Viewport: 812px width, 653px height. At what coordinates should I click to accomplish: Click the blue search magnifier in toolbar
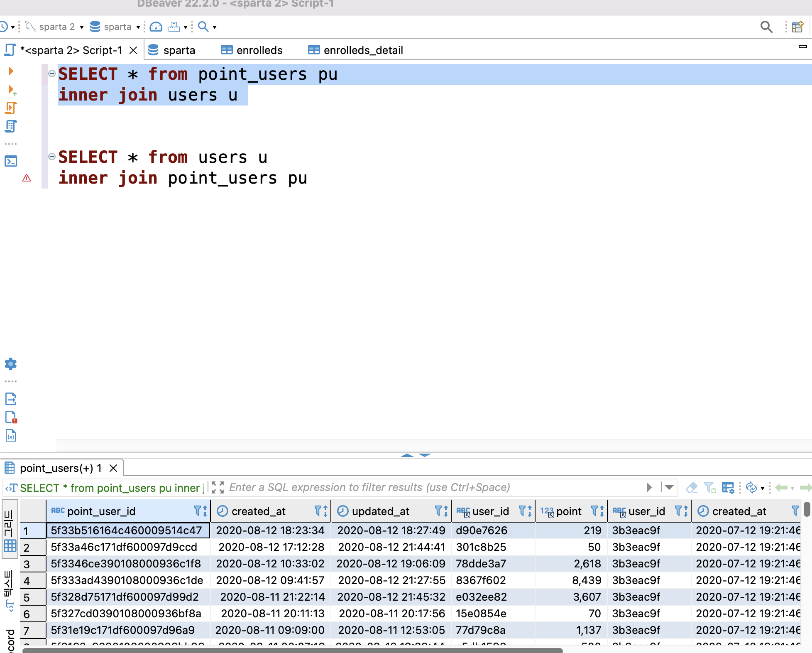coord(203,27)
